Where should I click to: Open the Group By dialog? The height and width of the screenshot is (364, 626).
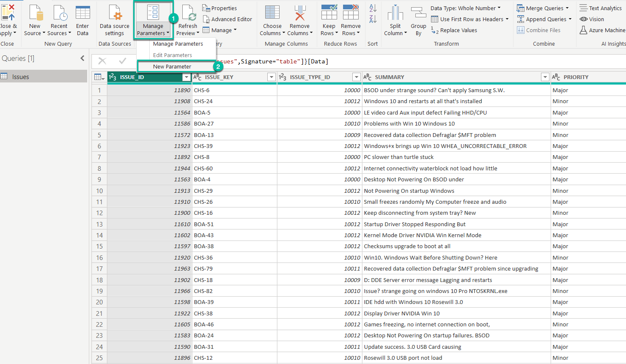tap(418, 20)
